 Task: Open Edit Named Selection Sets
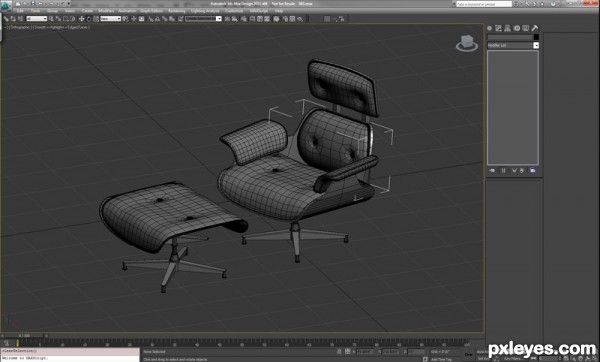tap(180, 18)
